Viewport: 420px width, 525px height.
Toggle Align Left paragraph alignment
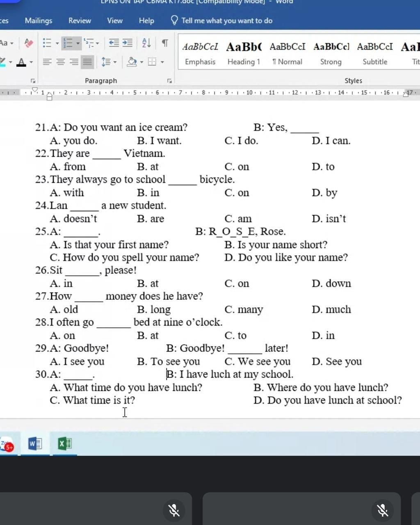(x=47, y=62)
